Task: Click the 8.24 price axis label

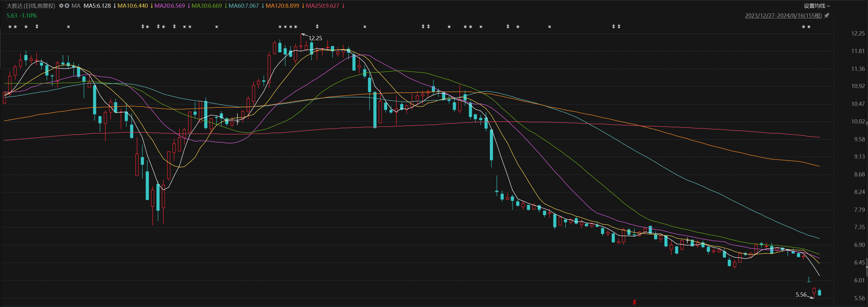Action: [x=859, y=192]
